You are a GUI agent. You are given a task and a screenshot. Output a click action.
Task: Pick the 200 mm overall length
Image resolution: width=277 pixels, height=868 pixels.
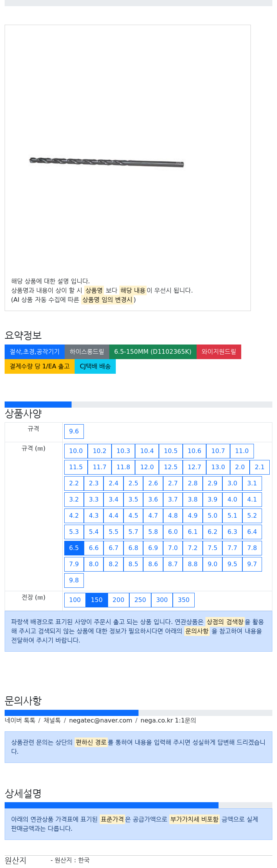tap(118, 600)
